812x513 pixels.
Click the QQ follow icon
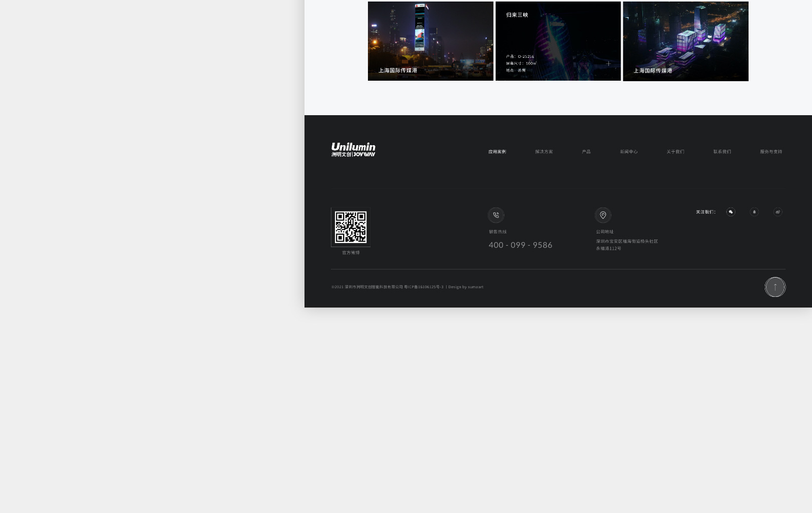[x=754, y=212]
